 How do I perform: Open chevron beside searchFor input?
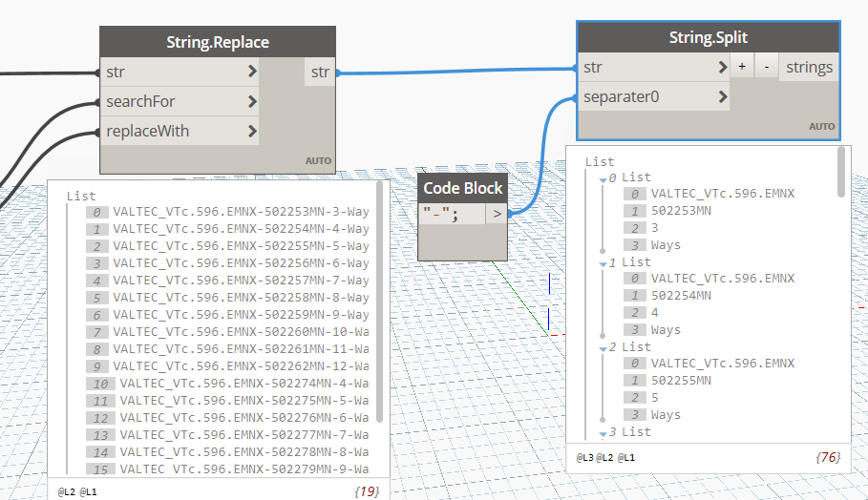pyautogui.click(x=252, y=101)
